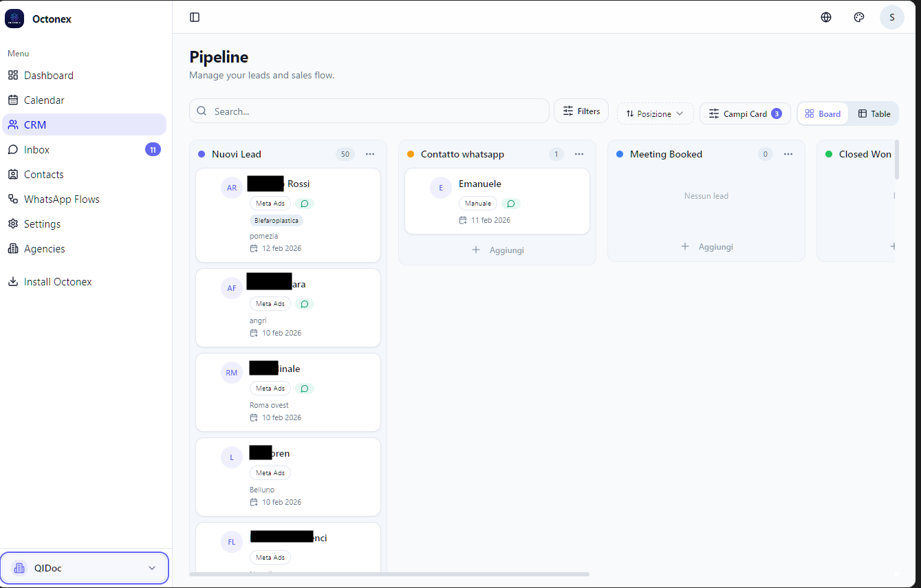This screenshot has width=921, height=588.
Task: Open Campi Card field settings
Action: 745,113
